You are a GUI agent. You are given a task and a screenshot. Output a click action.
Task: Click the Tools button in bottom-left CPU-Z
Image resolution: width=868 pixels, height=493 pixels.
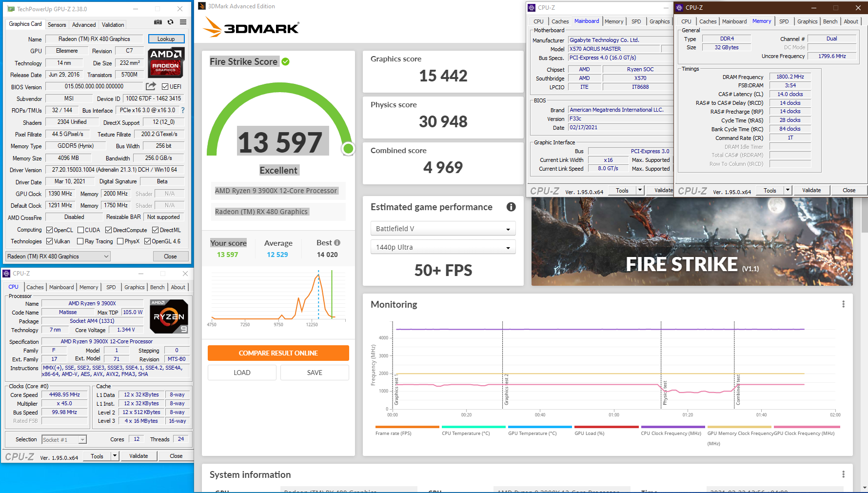97,456
